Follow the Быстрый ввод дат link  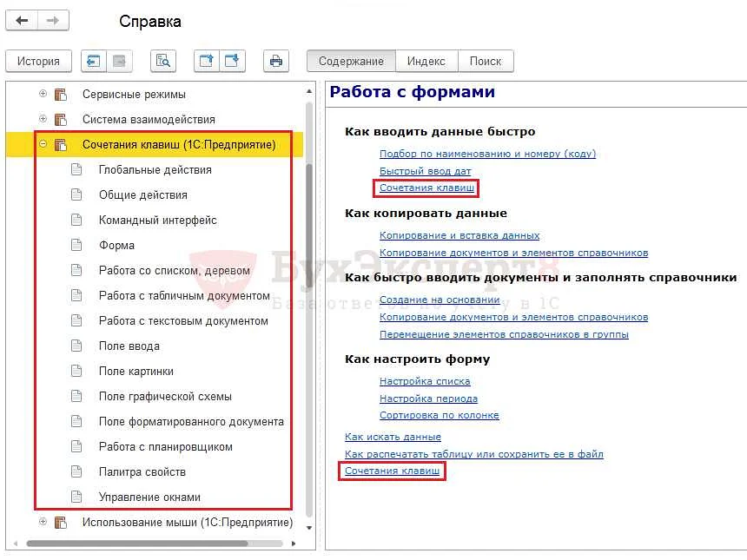(x=425, y=171)
